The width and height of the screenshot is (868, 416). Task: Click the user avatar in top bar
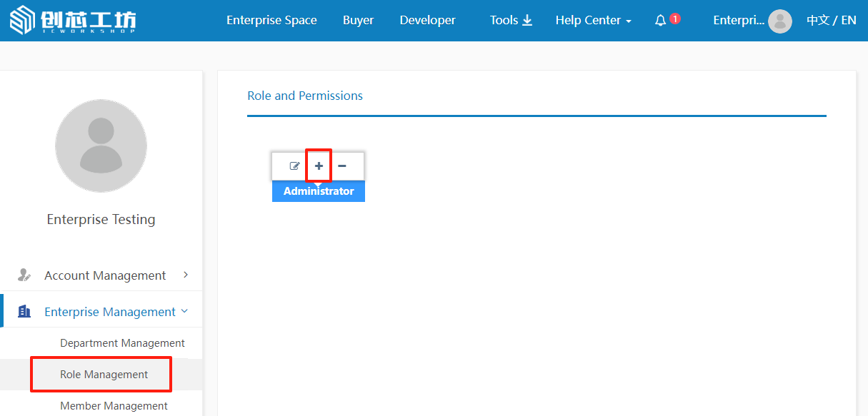point(779,21)
